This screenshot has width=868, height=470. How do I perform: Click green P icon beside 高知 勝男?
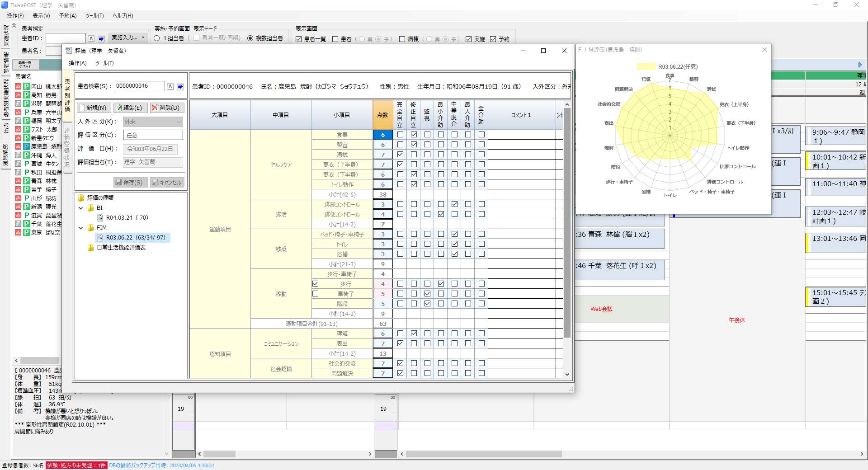(x=27, y=95)
